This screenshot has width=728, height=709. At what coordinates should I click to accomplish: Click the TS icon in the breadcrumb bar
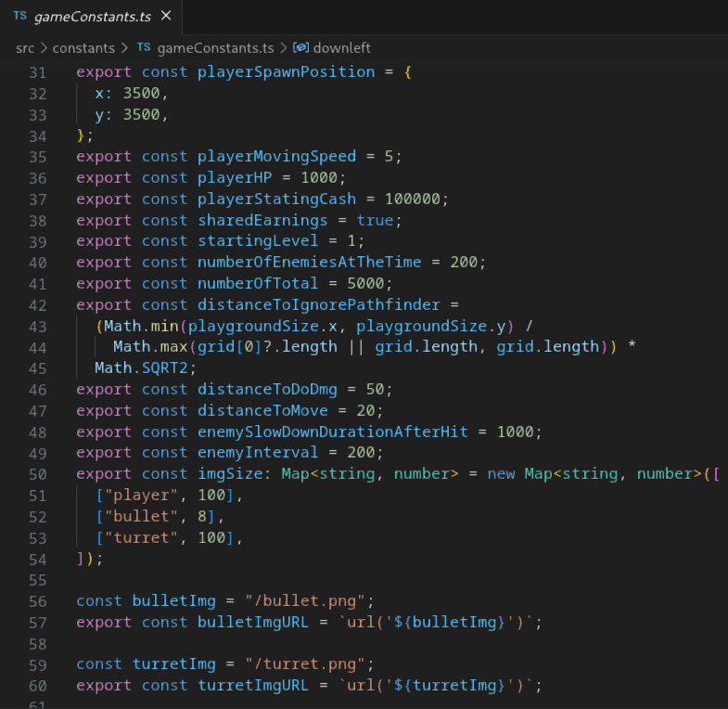pos(143,47)
